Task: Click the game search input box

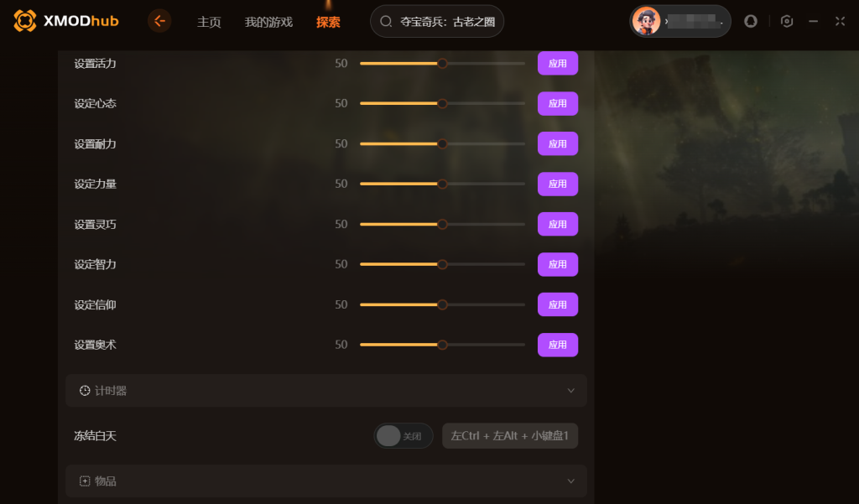Action: coord(437,21)
